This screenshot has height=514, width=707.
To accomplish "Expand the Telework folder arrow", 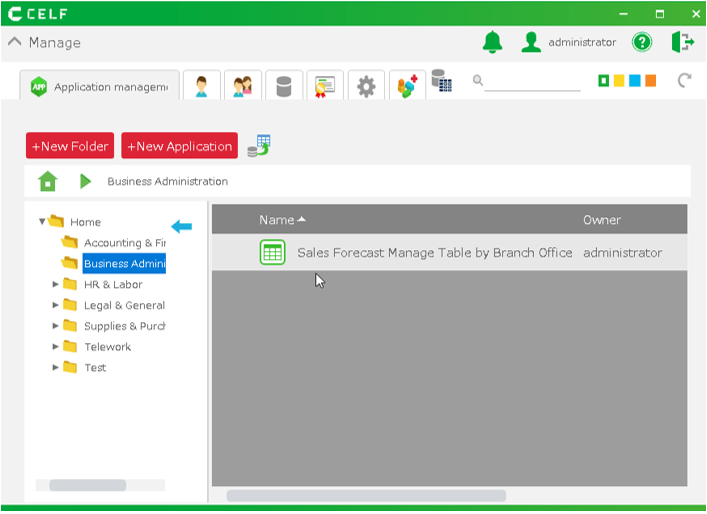I will click(56, 347).
